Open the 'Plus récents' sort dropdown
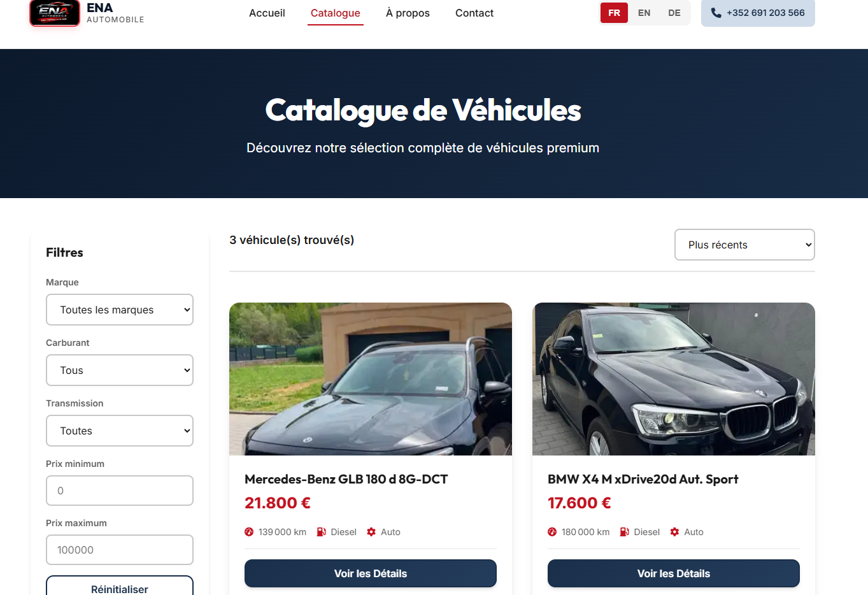This screenshot has height=595, width=868. pos(744,245)
